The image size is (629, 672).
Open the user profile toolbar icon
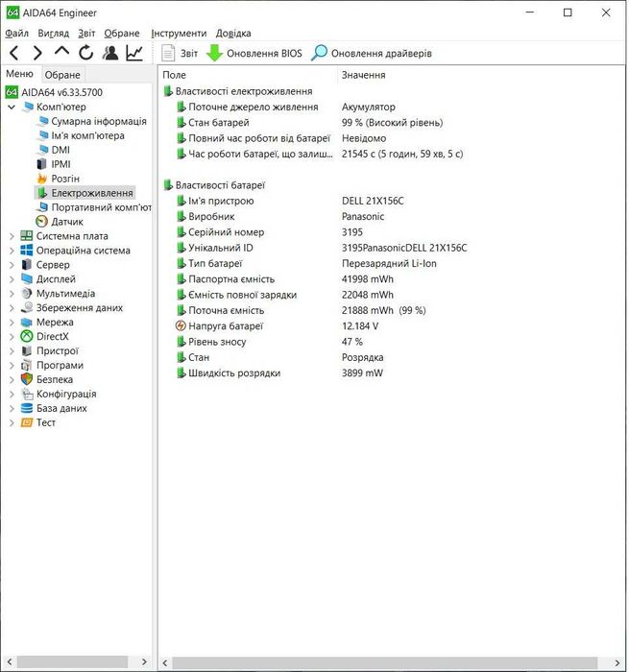click(x=110, y=53)
